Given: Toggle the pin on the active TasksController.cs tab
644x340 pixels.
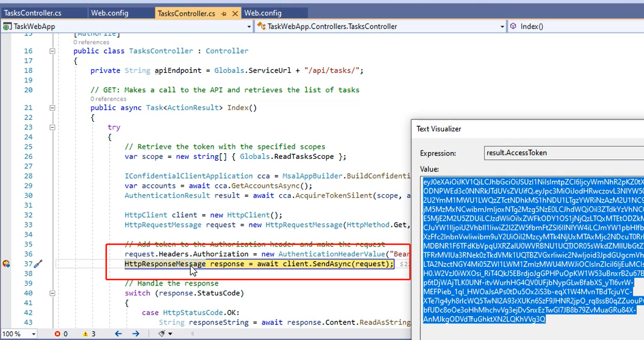Looking at the screenshot, I should [x=223, y=13].
